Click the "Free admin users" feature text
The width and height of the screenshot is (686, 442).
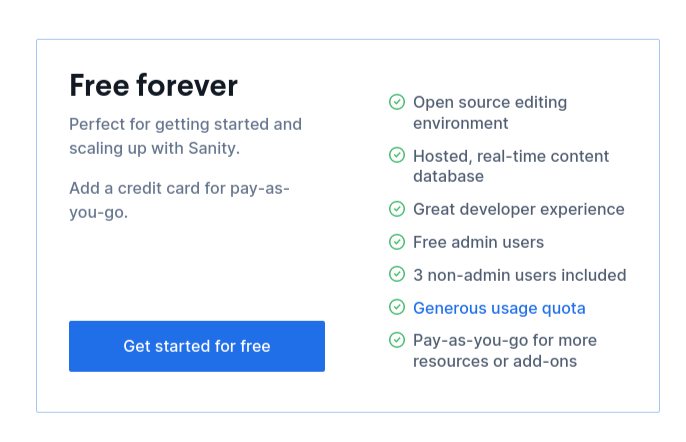[x=478, y=242]
